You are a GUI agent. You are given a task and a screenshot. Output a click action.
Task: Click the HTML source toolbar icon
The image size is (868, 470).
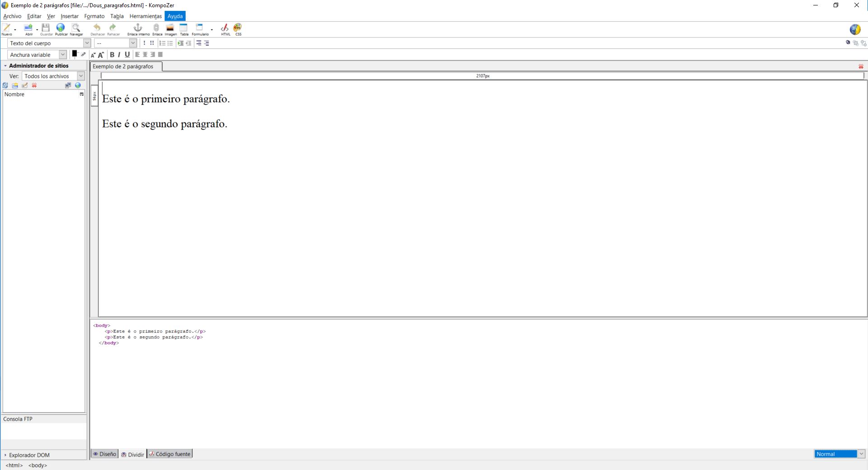tap(225, 28)
